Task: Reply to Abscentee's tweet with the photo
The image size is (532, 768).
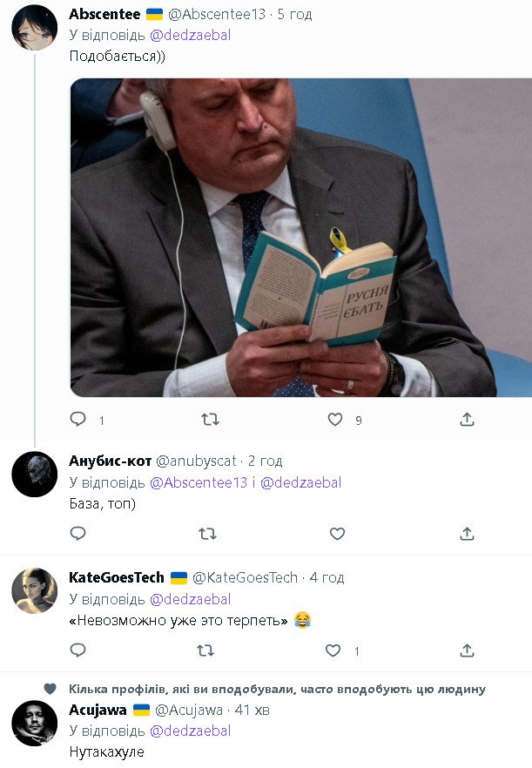Action: 78,420
